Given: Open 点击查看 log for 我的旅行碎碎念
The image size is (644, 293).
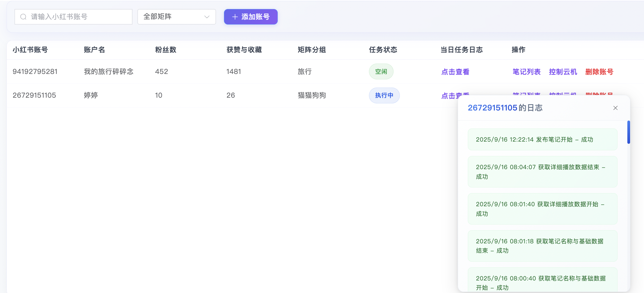Looking at the screenshot, I should coord(455,72).
